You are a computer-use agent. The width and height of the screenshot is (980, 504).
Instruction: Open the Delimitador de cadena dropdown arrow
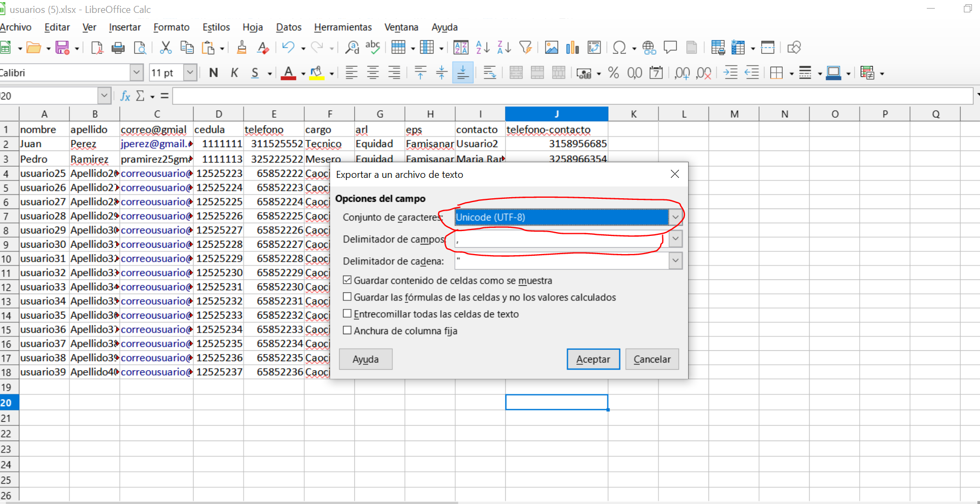675,261
